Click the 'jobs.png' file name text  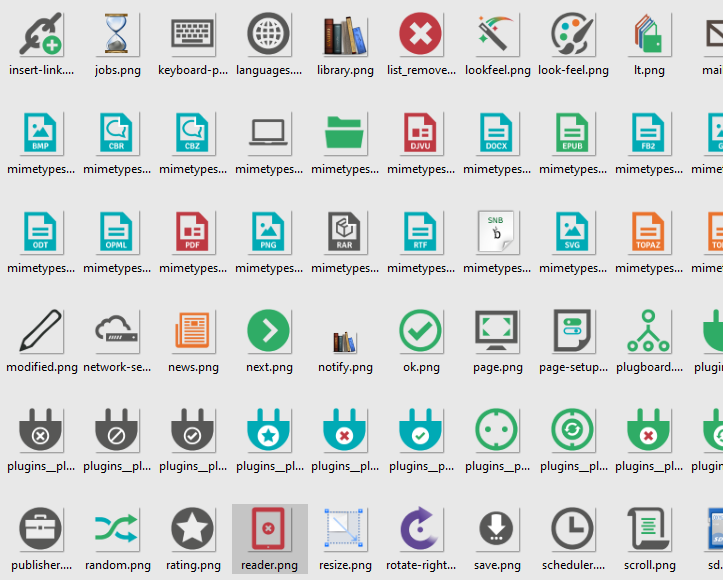[x=118, y=70]
